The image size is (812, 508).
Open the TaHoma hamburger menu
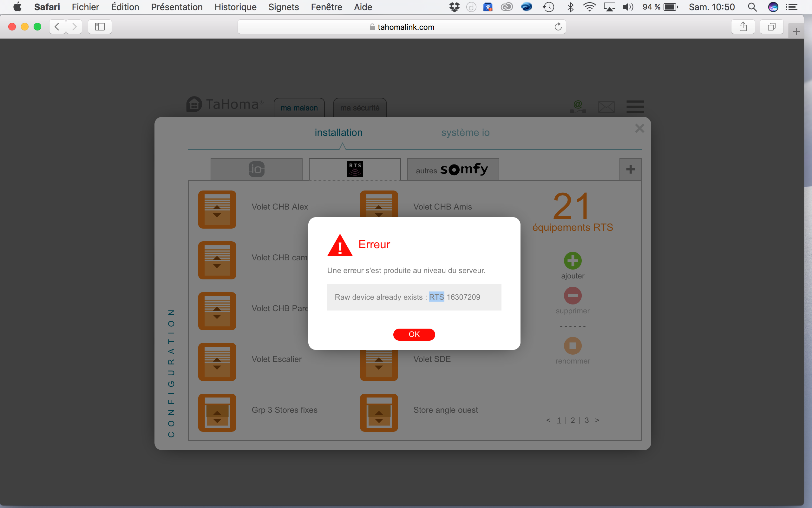pyautogui.click(x=635, y=106)
